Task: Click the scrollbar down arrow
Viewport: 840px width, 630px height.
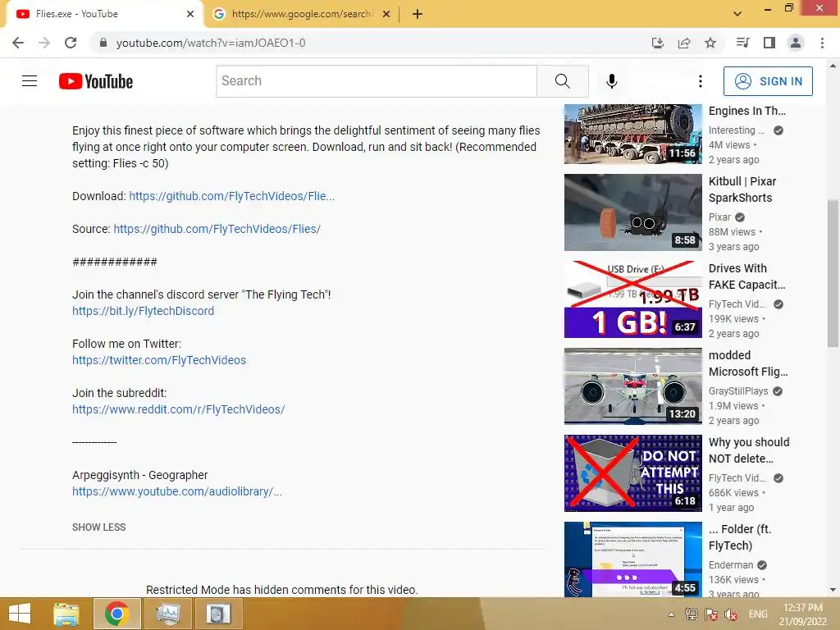Action: click(x=833, y=590)
